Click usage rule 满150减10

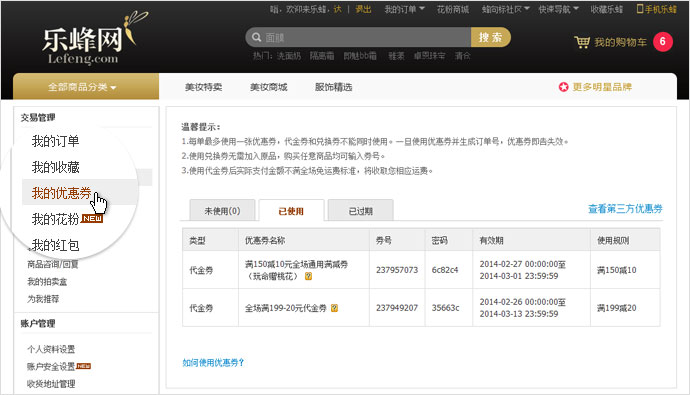tap(617, 270)
